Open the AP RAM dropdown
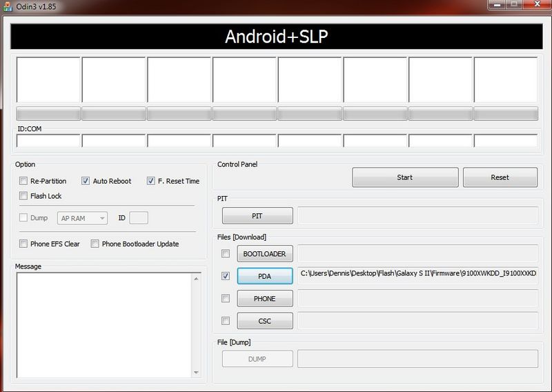Viewport: 552px width, 392px height. tap(83, 218)
